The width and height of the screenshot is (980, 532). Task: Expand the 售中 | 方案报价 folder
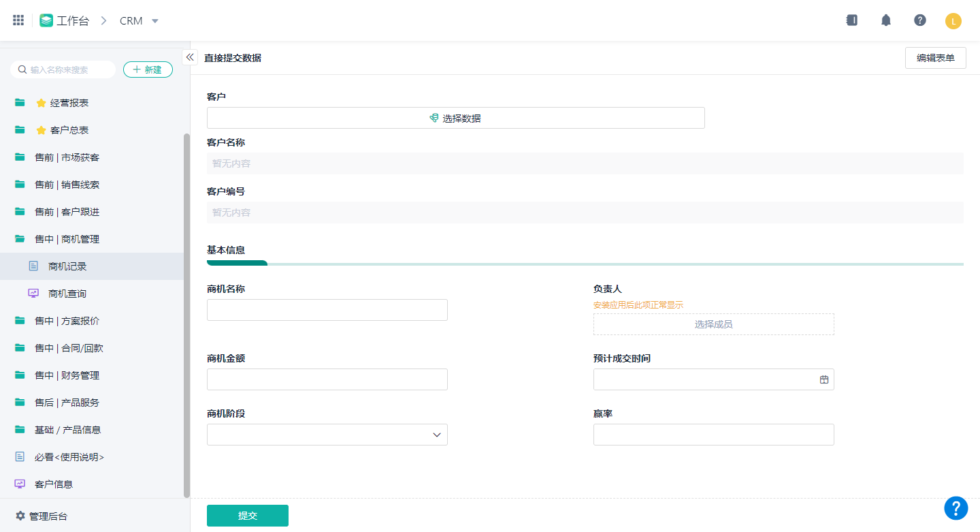click(x=92, y=321)
